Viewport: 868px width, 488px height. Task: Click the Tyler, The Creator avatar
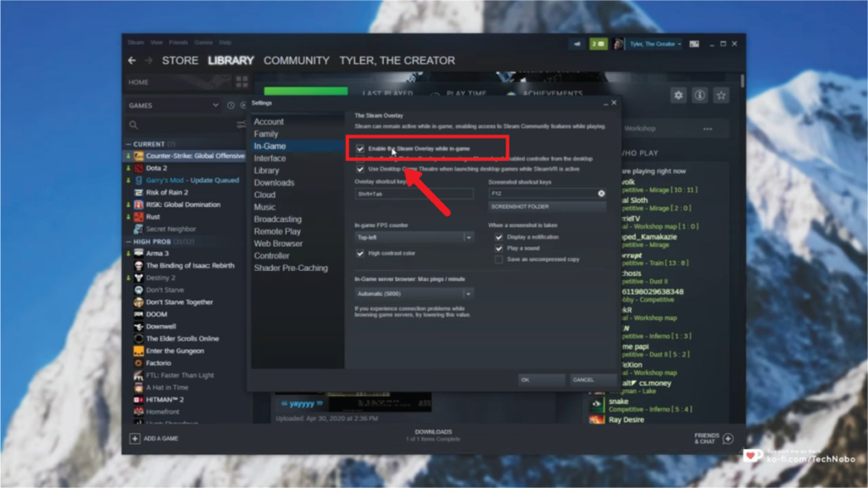[618, 44]
